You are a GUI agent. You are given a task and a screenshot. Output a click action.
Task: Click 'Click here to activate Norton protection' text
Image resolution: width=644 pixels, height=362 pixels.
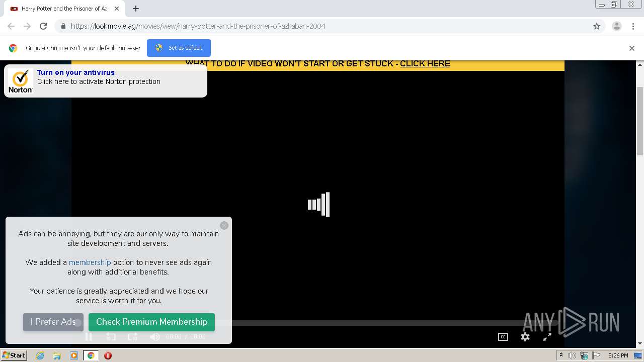coord(99,81)
